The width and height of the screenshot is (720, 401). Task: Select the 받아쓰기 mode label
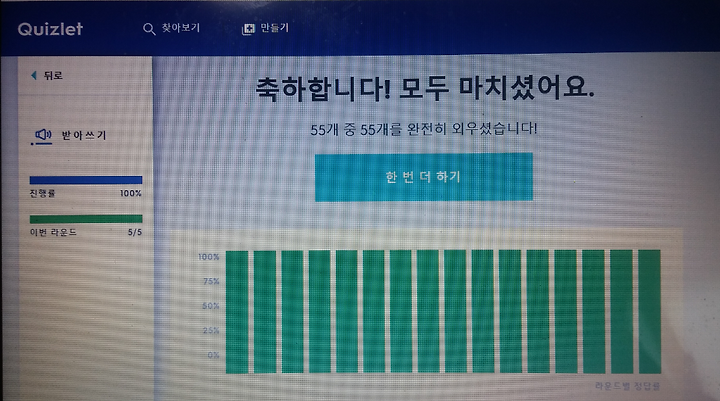click(x=84, y=135)
